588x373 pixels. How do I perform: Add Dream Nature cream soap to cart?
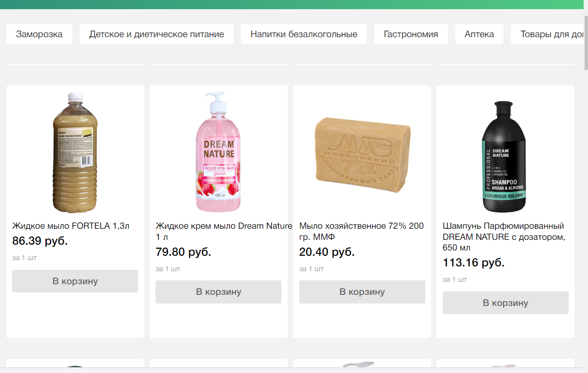coord(218,291)
